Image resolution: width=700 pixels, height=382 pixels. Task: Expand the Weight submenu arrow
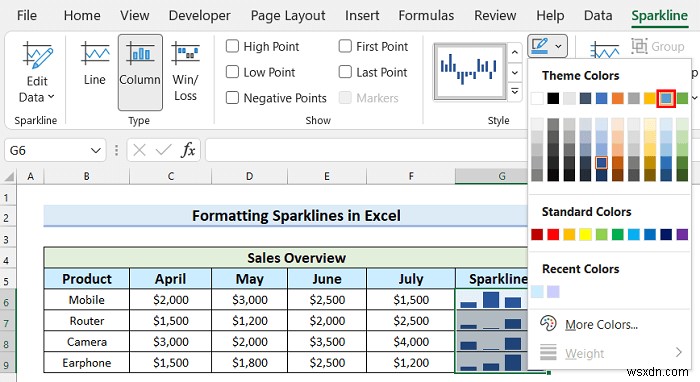pos(679,353)
